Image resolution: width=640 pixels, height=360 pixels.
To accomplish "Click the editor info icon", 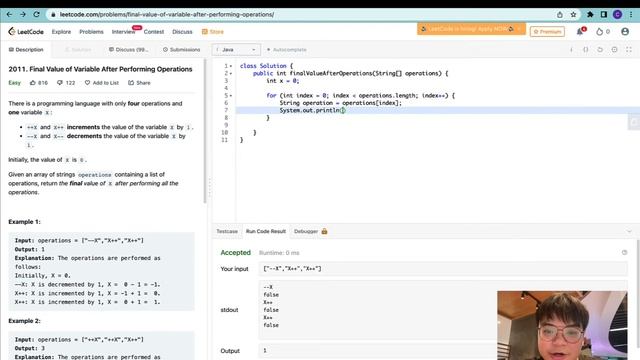I will 571,49.
